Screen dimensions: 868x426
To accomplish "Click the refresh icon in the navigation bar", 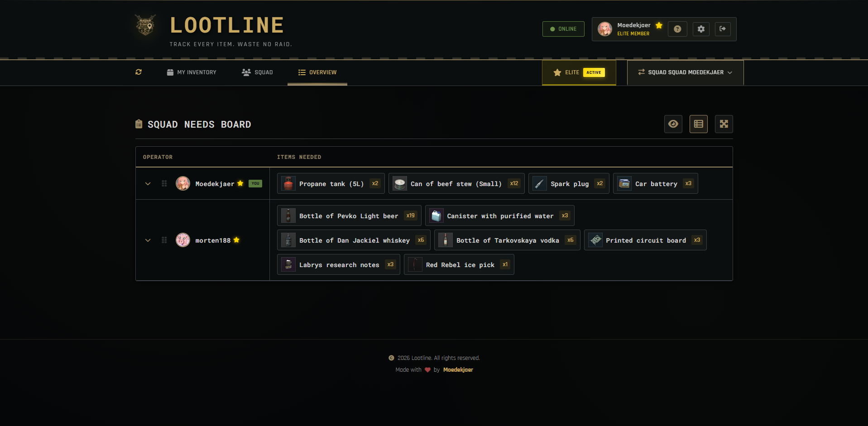I will coord(139,72).
